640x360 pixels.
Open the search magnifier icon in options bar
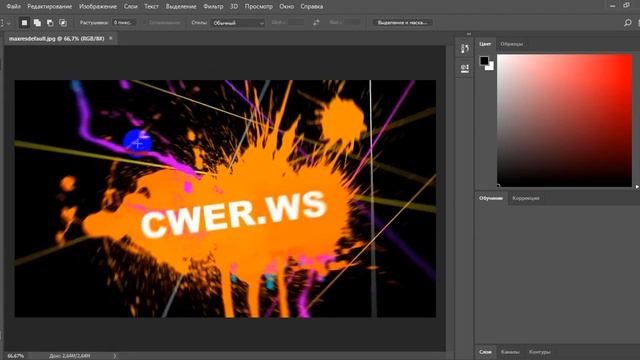point(627,23)
